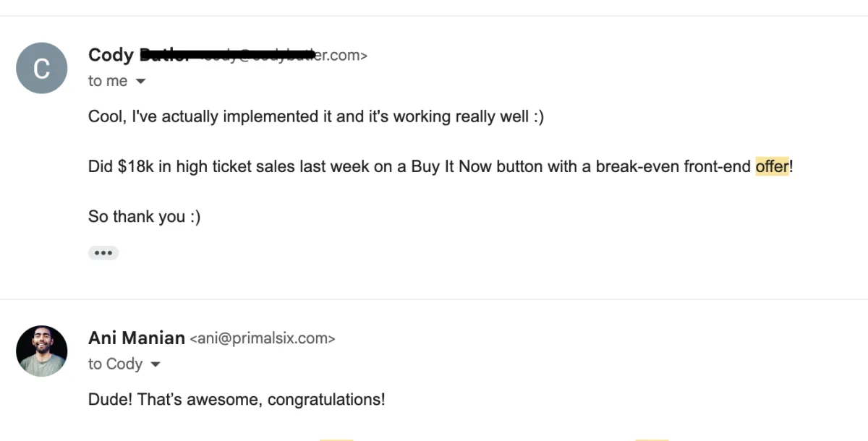Screen dimensions: 868x441
Task: Click the "to me" recipient text
Action: tap(107, 81)
